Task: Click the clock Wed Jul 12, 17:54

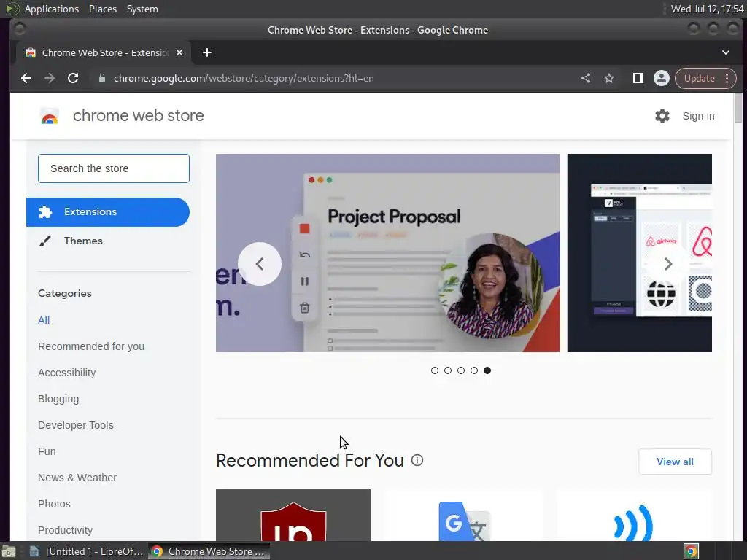Action: click(707, 9)
